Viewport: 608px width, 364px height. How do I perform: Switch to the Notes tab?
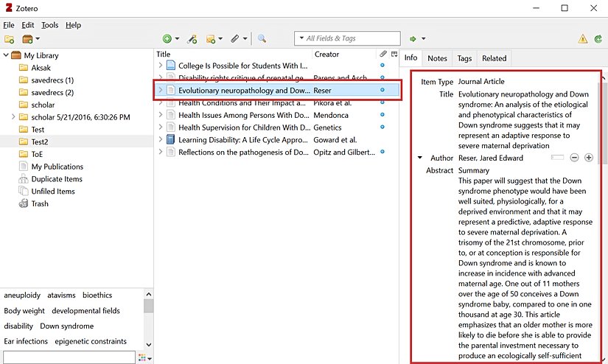tap(437, 58)
